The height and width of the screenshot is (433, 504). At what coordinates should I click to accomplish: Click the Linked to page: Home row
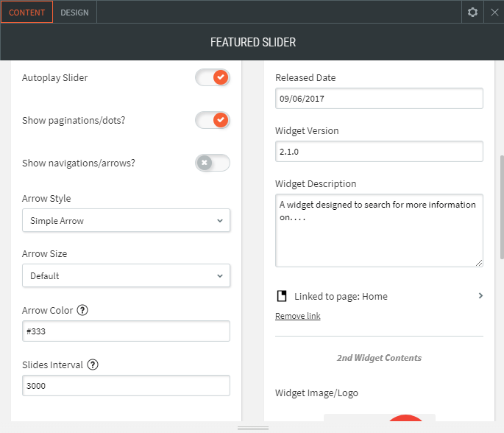click(341, 296)
